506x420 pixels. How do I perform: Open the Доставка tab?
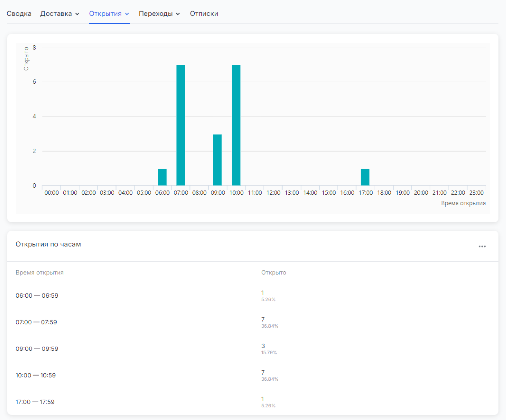[x=56, y=13]
